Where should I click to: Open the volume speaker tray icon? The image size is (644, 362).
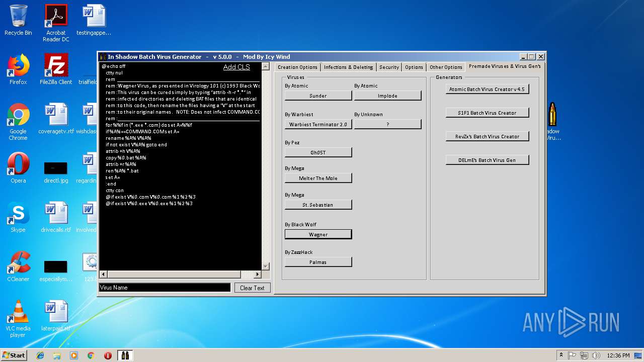[596, 355]
